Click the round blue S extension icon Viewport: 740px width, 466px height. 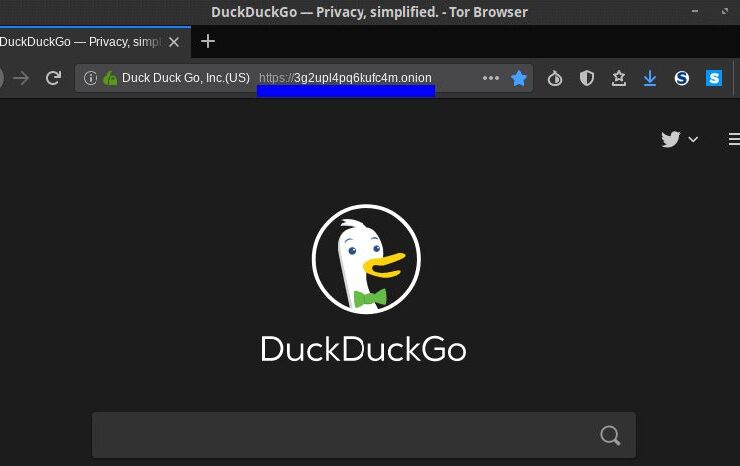click(x=681, y=78)
